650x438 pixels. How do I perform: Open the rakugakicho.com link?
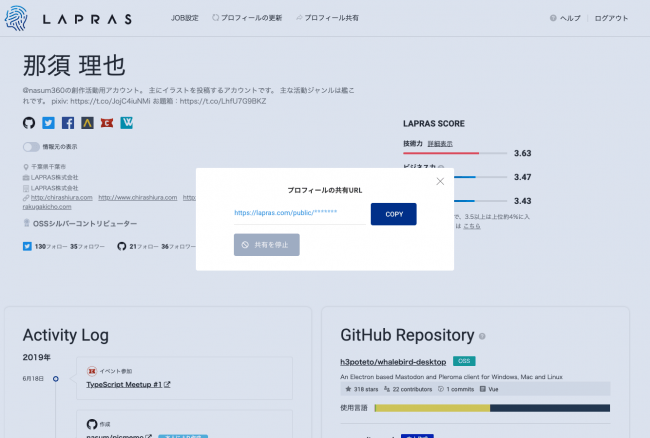tap(47, 206)
